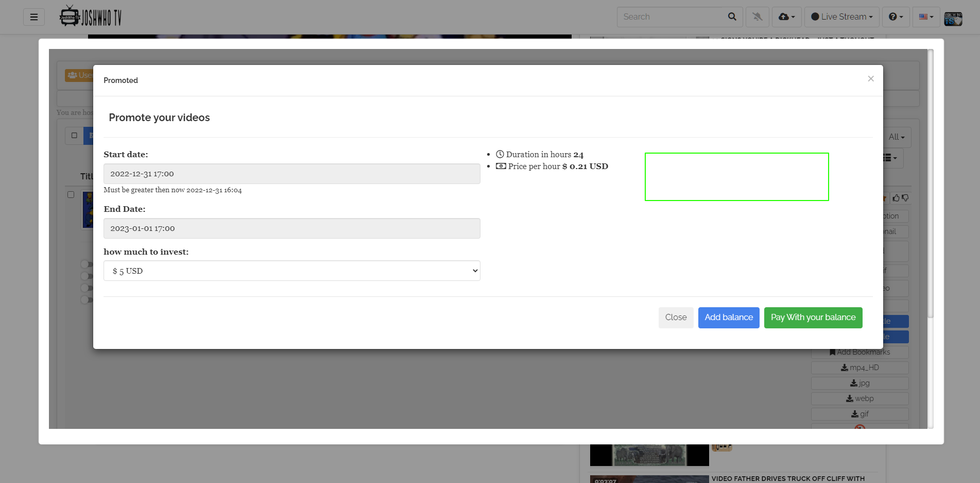This screenshot has width=980, height=483.
Task: Click the Start date input field
Action: coord(291,174)
